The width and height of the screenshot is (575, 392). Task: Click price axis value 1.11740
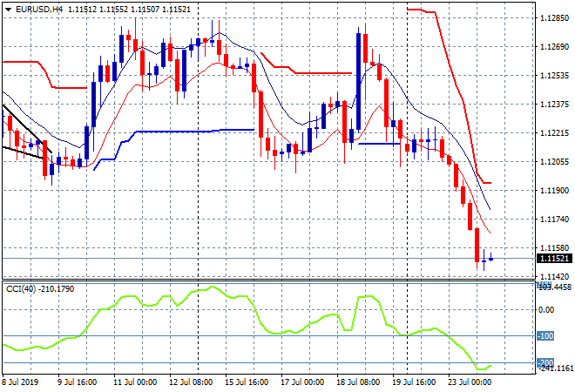555,219
